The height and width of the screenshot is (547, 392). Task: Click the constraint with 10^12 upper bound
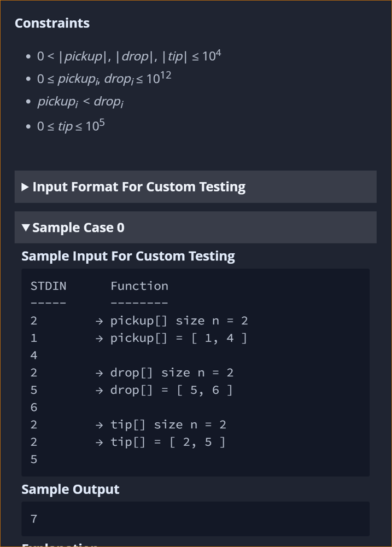point(104,78)
